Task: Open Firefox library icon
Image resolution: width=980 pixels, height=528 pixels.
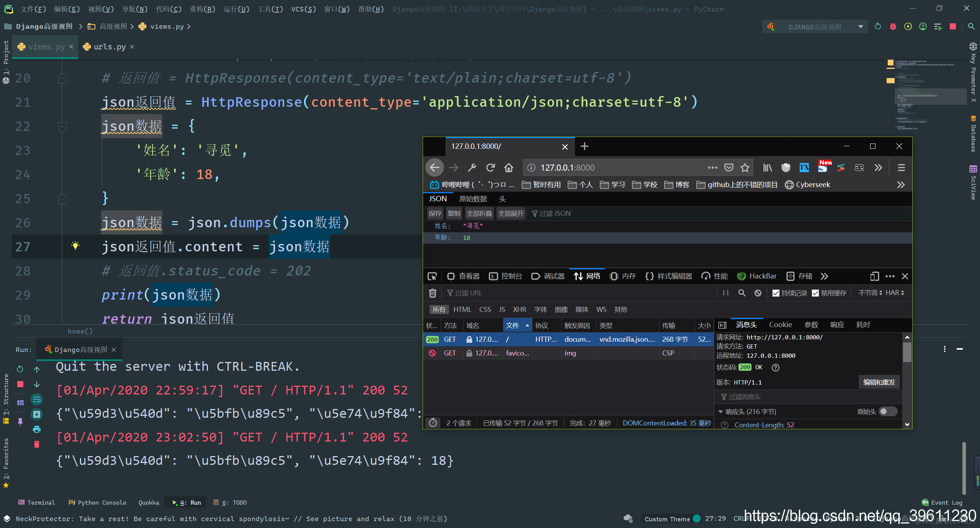Action: (768, 168)
